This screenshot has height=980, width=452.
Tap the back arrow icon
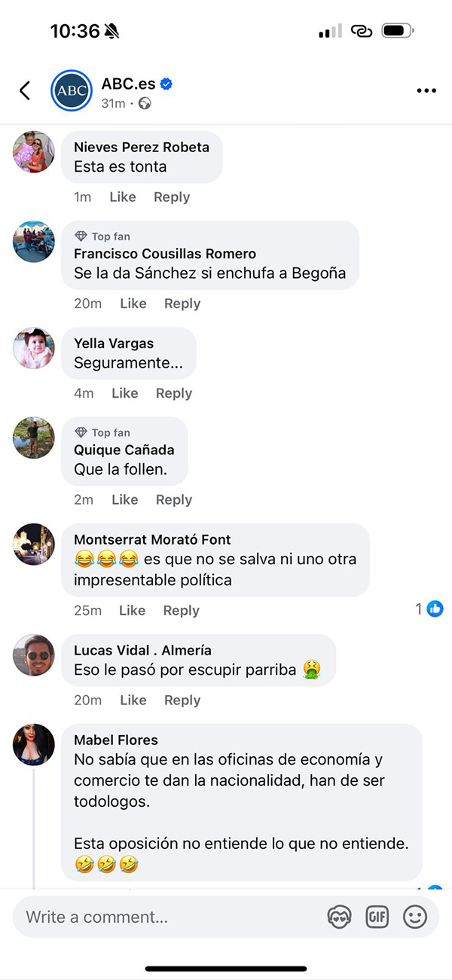(25, 91)
